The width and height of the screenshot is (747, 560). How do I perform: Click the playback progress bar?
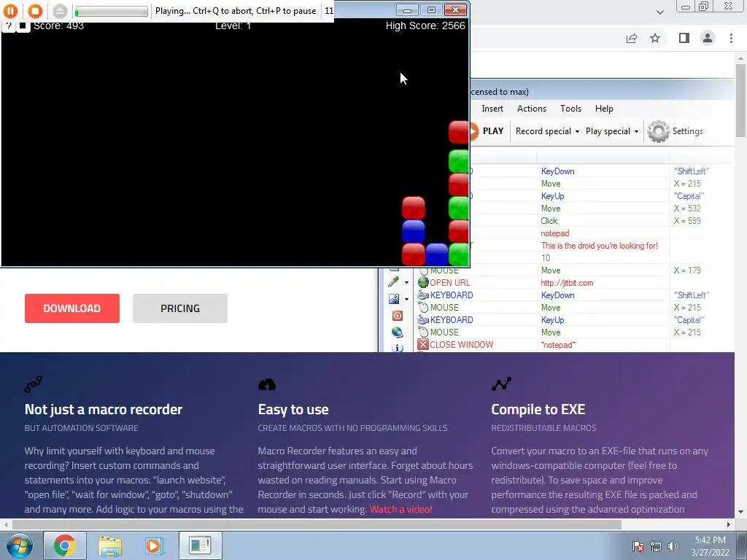coord(111,11)
